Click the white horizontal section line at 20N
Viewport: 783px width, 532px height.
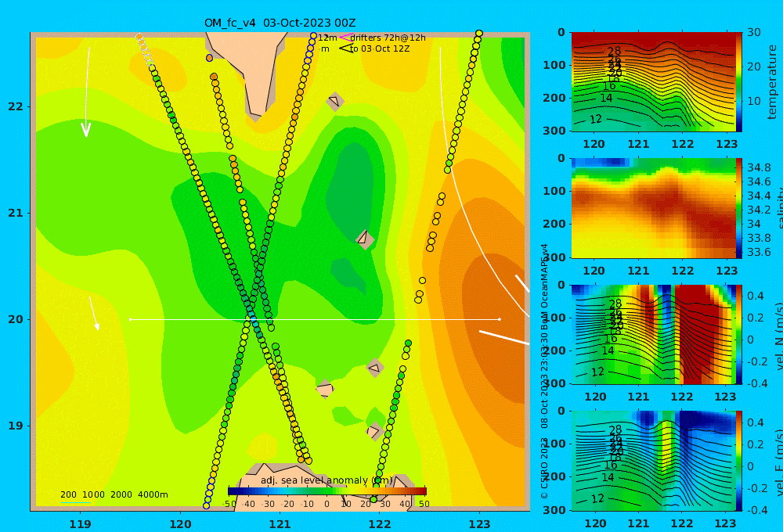pyautogui.click(x=315, y=319)
